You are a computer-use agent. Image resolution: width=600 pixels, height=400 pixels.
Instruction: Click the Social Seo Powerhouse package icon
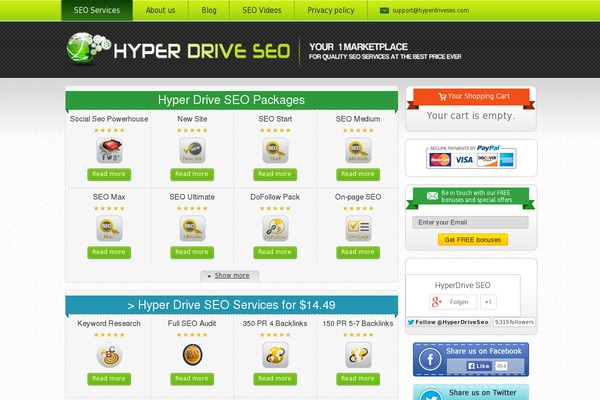(x=109, y=150)
